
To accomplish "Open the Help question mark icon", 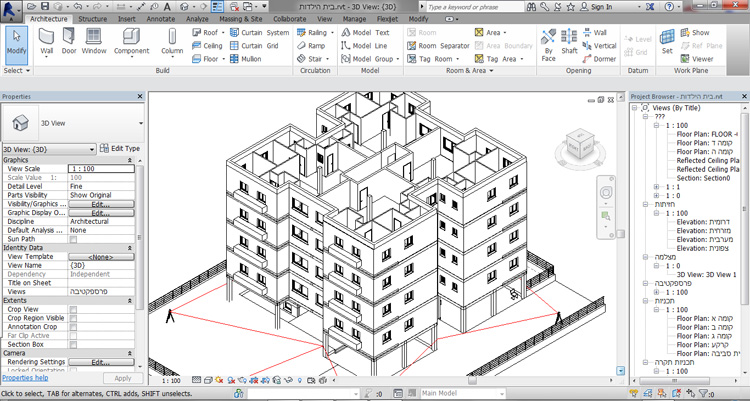I will click(x=669, y=7).
